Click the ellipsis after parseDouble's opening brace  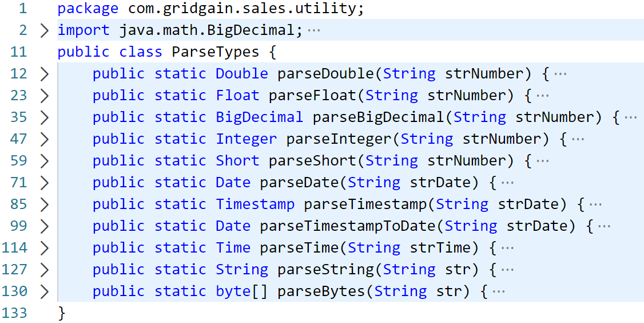[x=560, y=74]
